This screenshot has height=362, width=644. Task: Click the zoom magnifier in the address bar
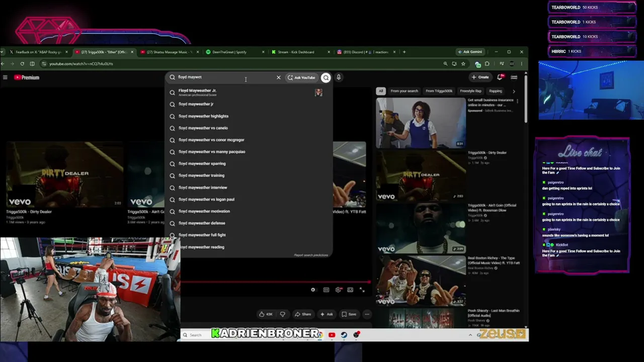445,64
